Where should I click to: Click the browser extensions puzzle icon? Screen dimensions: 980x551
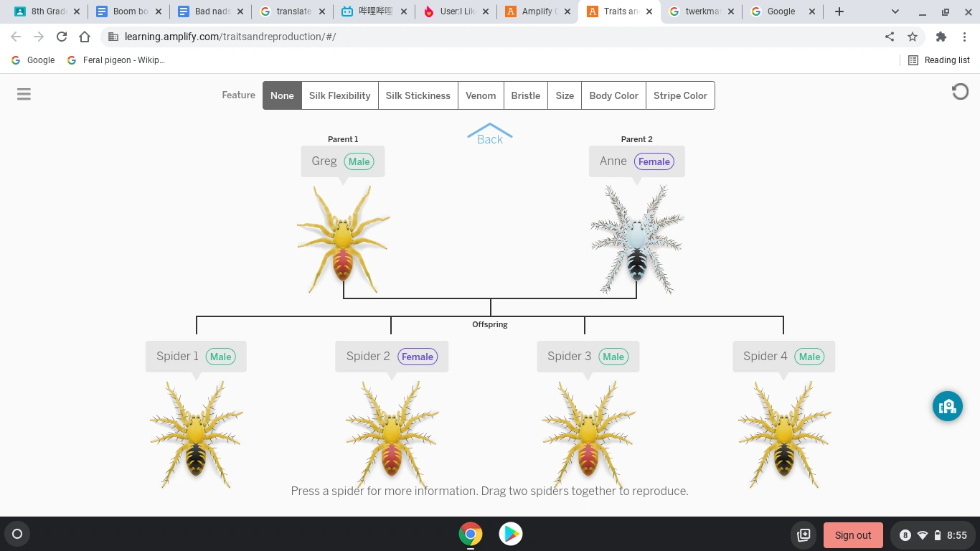[x=941, y=36]
